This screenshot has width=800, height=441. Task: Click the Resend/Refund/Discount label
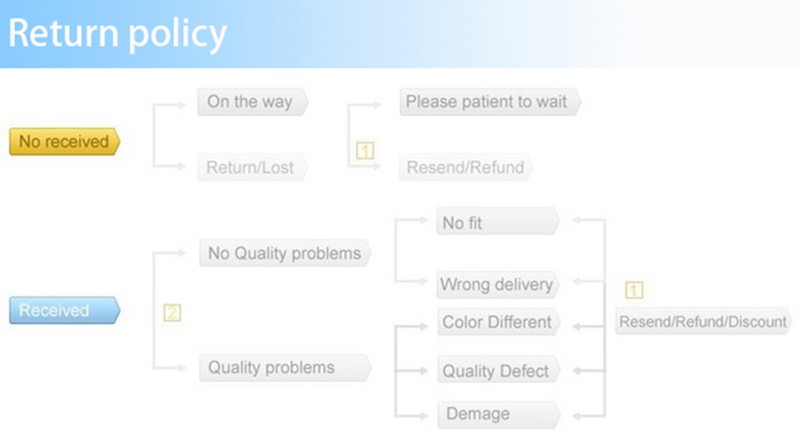[x=703, y=322]
